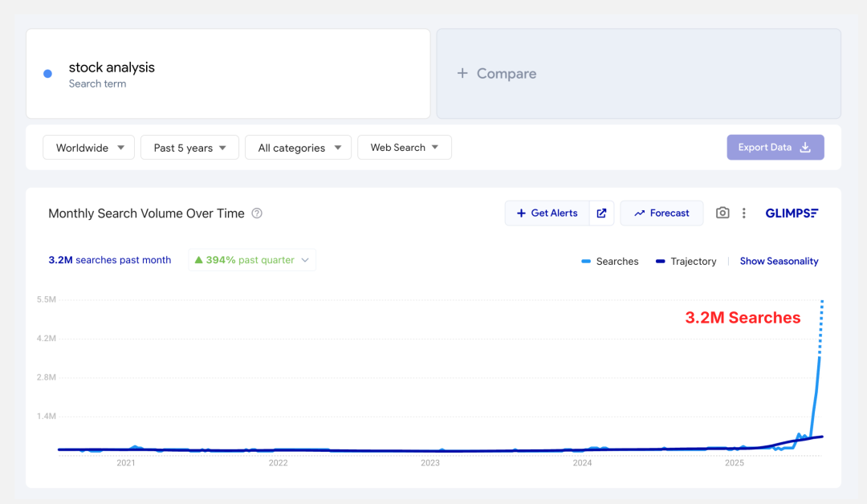Image resolution: width=867 pixels, height=504 pixels.
Task: Open the Worldwide region dropdown
Action: [89, 148]
